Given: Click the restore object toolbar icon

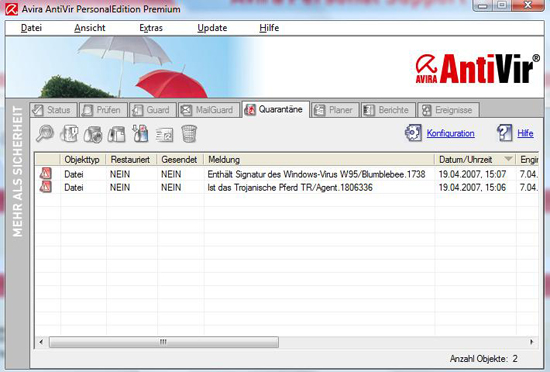Looking at the screenshot, I should tap(93, 134).
